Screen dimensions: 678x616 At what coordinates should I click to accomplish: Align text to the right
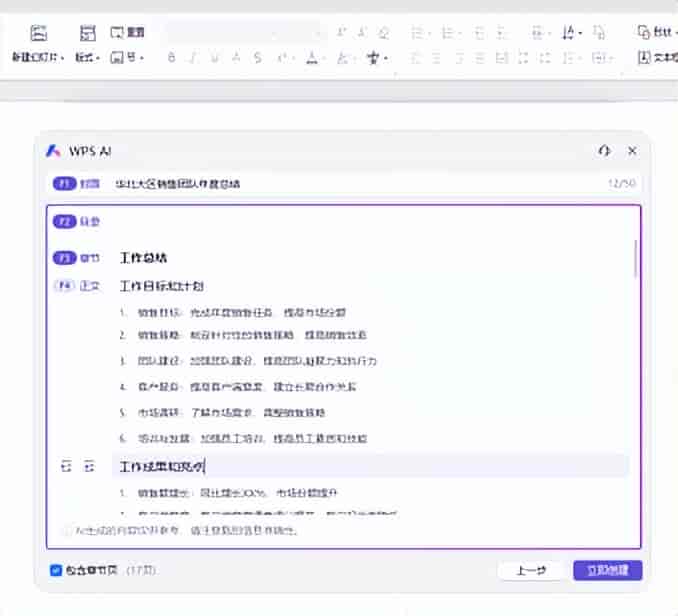pos(458,57)
